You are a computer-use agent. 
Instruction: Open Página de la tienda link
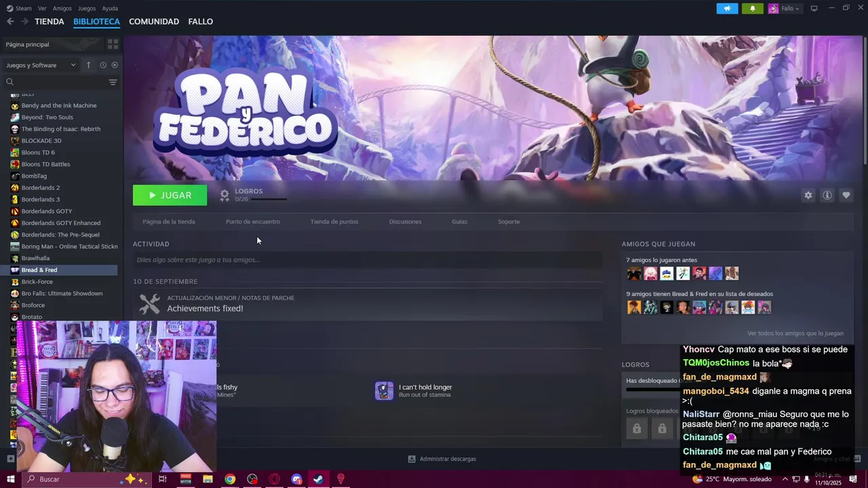pos(169,222)
